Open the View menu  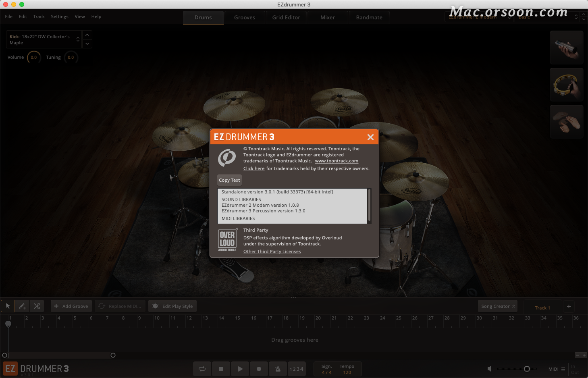80,17
